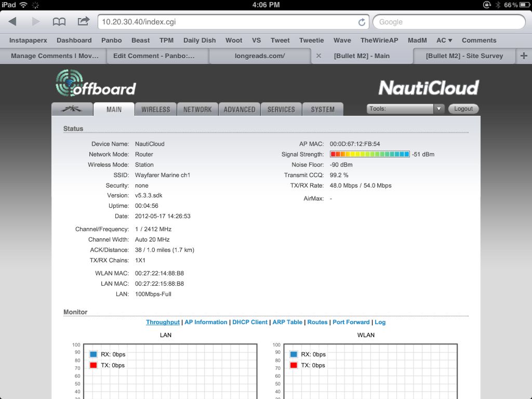Open the Log link
532x399 pixels.
click(380, 322)
